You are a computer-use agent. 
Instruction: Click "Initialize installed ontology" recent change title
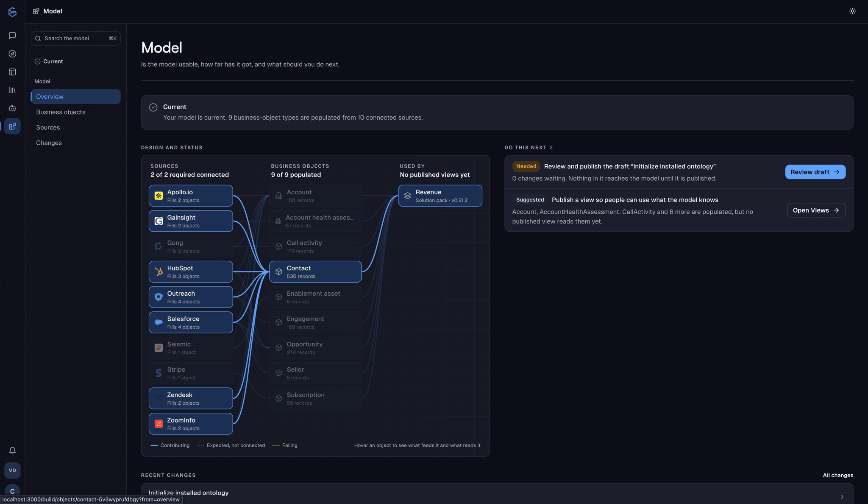[189, 493]
